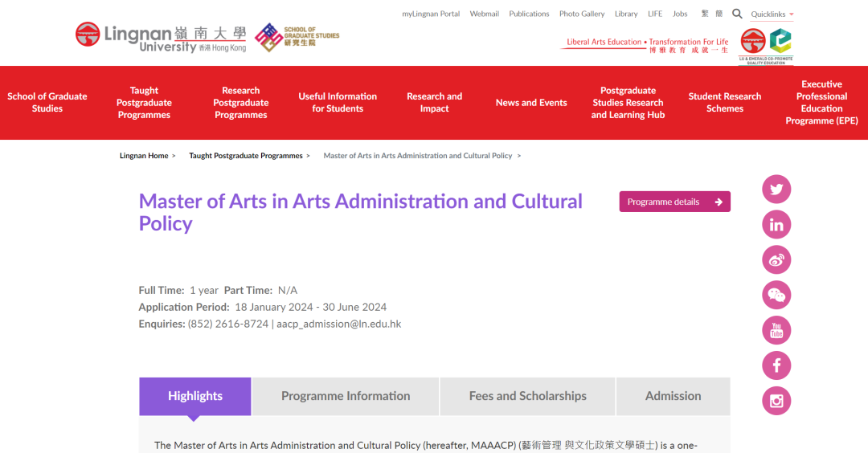Viewport: 868px width, 453px height.
Task: Open the YouTube social icon
Action: 776,330
